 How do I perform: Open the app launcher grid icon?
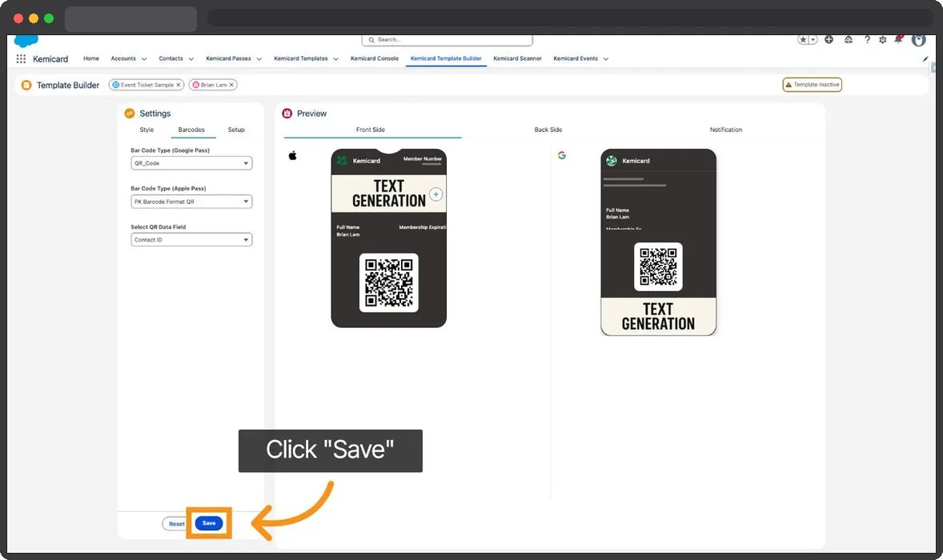click(21, 59)
